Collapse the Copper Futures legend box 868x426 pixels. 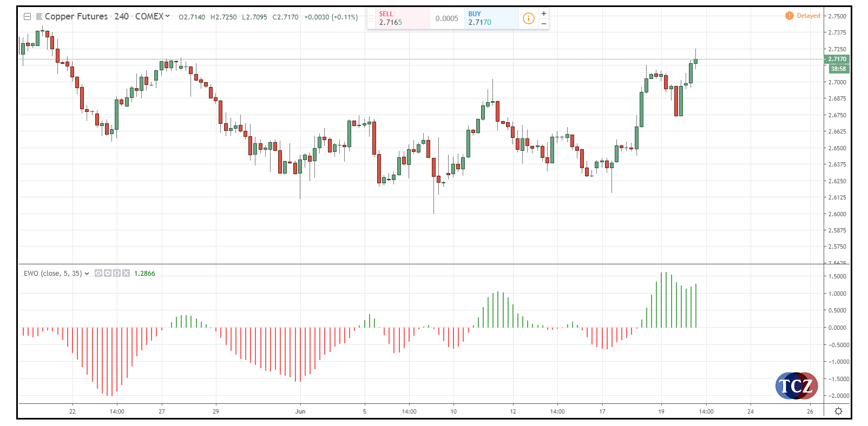27,17
